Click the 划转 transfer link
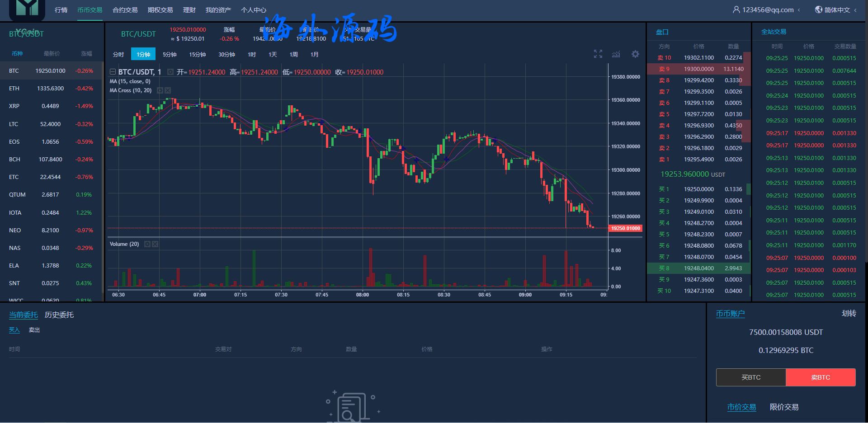868x423 pixels. [849, 314]
